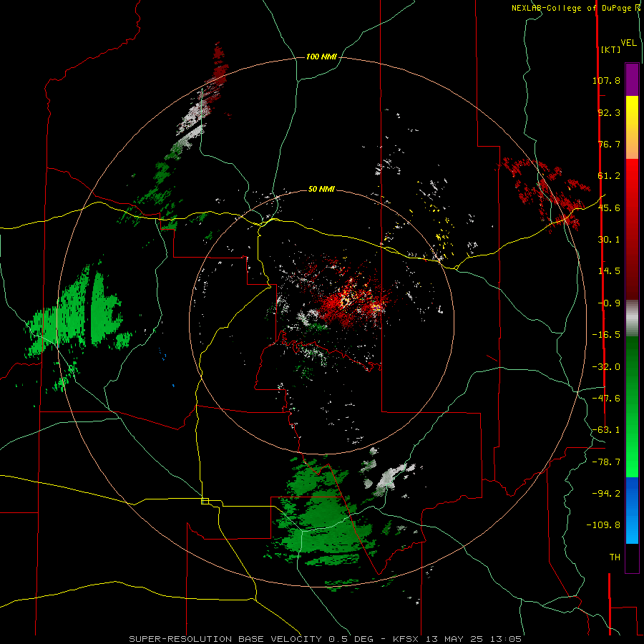Screen dimensions: 644x644
Task: Click the 100 NMI range ring label
Action: [321, 57]
